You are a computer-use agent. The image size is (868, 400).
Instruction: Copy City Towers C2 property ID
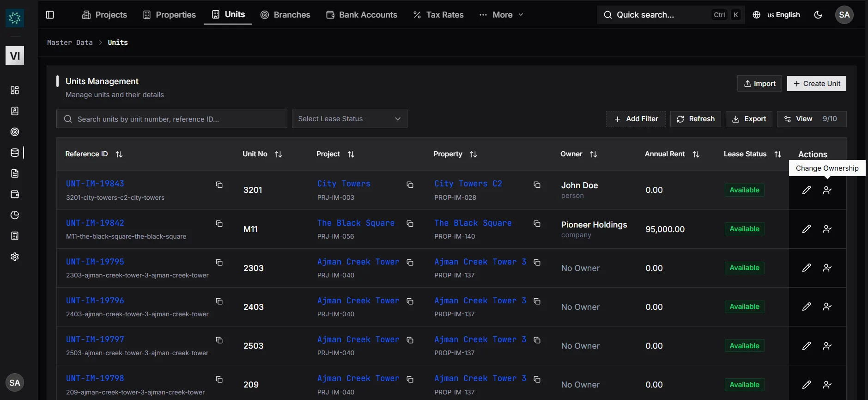537,185
